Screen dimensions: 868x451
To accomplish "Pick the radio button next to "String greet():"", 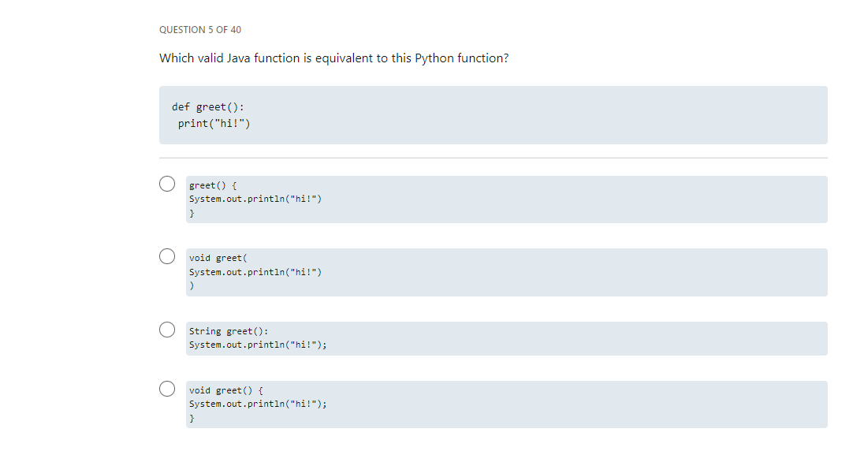I will 167,330.
